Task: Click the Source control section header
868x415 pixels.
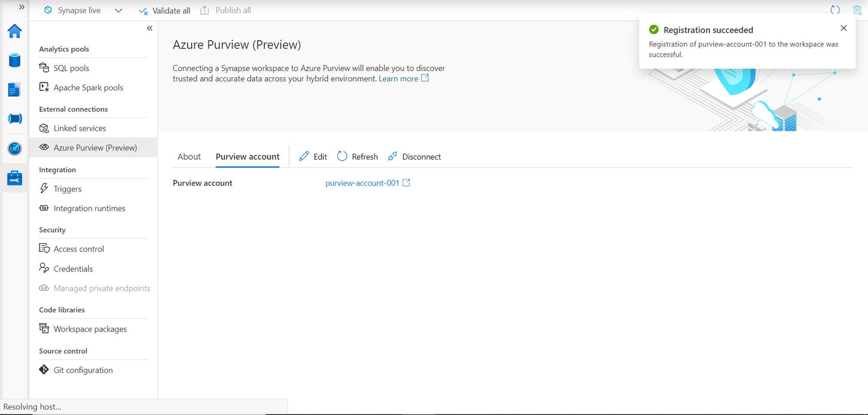Action: click(x=63, y=351)
